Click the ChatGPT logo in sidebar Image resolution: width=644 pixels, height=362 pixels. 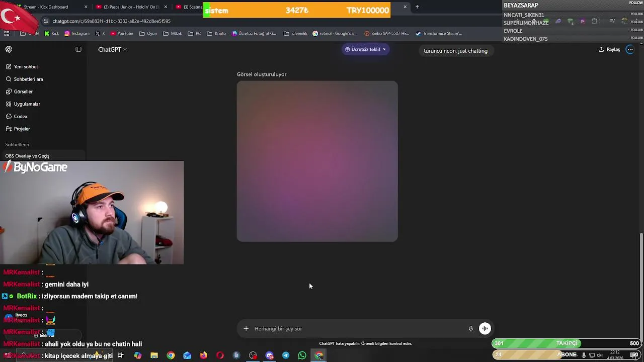[x=9, y=49]
